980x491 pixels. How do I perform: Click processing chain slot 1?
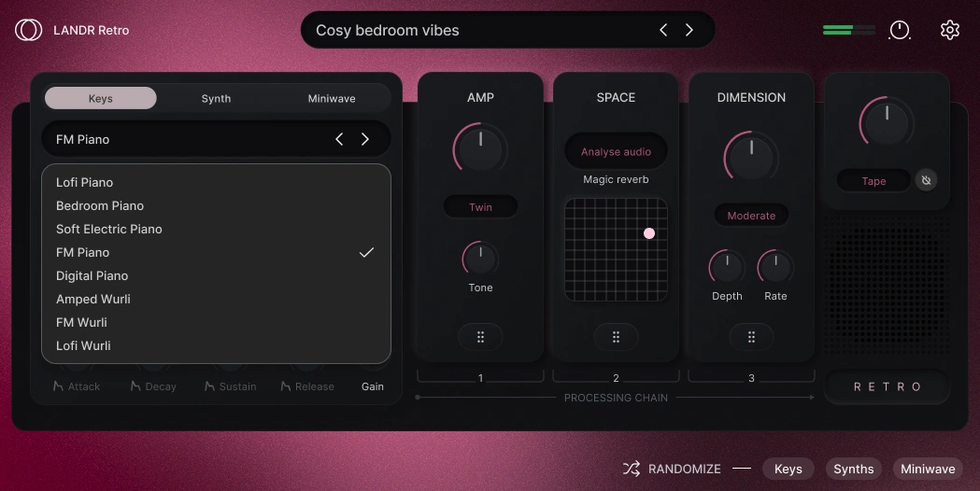pos(480,377)
